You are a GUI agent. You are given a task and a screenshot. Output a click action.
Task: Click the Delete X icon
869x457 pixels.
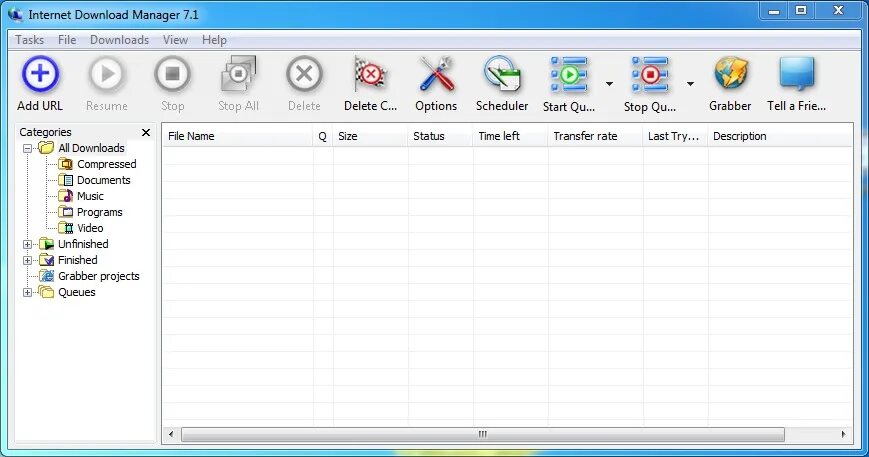point(304,74)
